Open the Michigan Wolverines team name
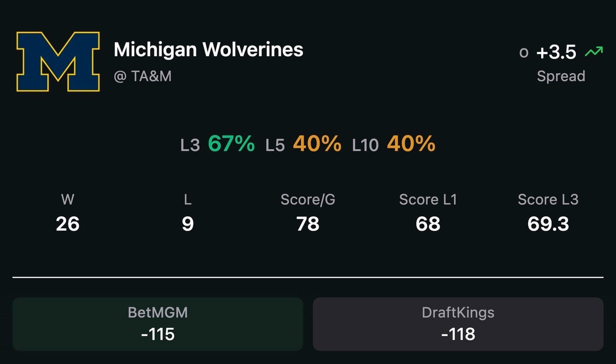Image resolution: width=616 pixels, height=364 pixels. pos(208,50)
